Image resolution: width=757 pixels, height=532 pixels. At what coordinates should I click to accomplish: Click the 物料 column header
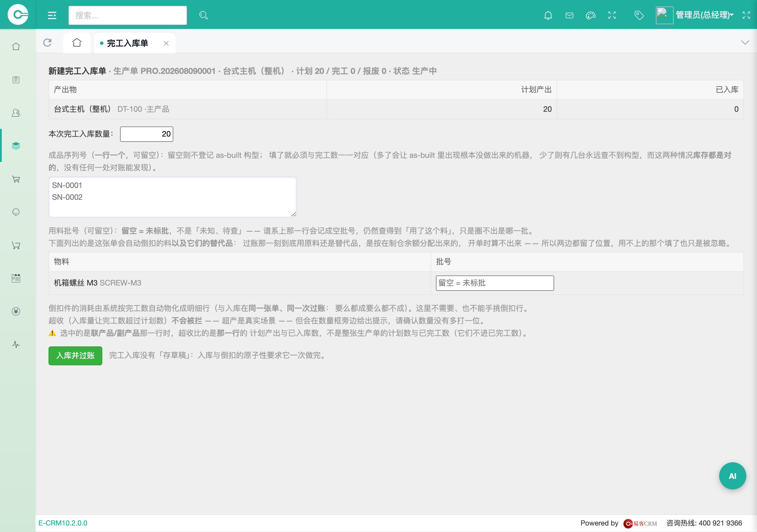[240, 262]
